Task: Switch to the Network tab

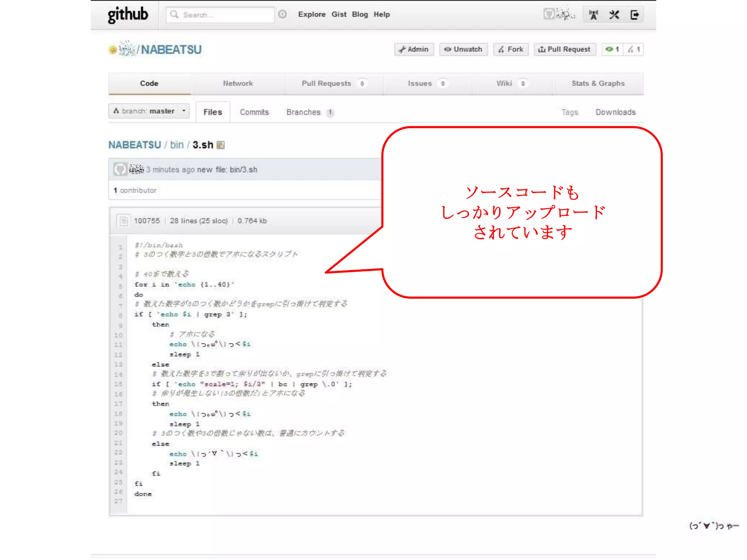Action: pos(238,83)
